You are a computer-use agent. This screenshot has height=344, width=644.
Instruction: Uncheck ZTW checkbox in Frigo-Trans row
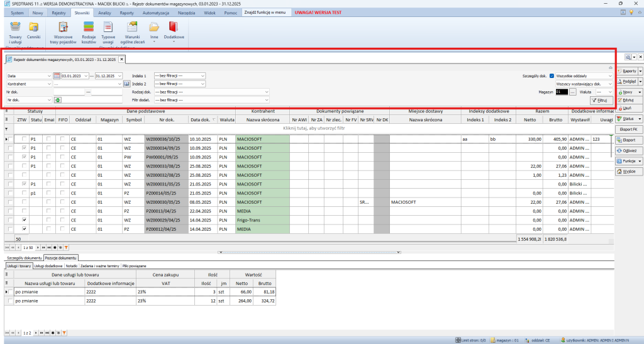(x=24, y=221)
